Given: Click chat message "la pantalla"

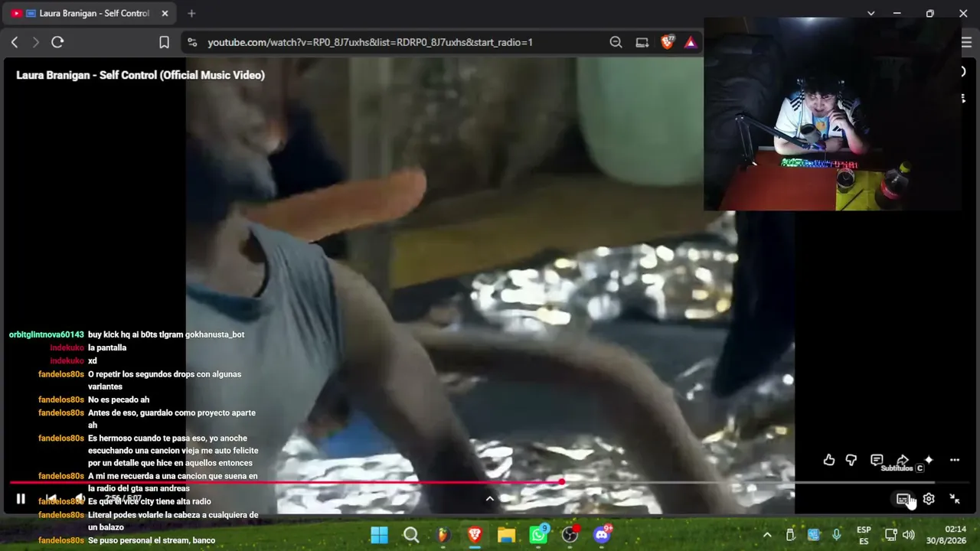Looking at the screenshot, I should pyautogui.click(x=107, y=347).
